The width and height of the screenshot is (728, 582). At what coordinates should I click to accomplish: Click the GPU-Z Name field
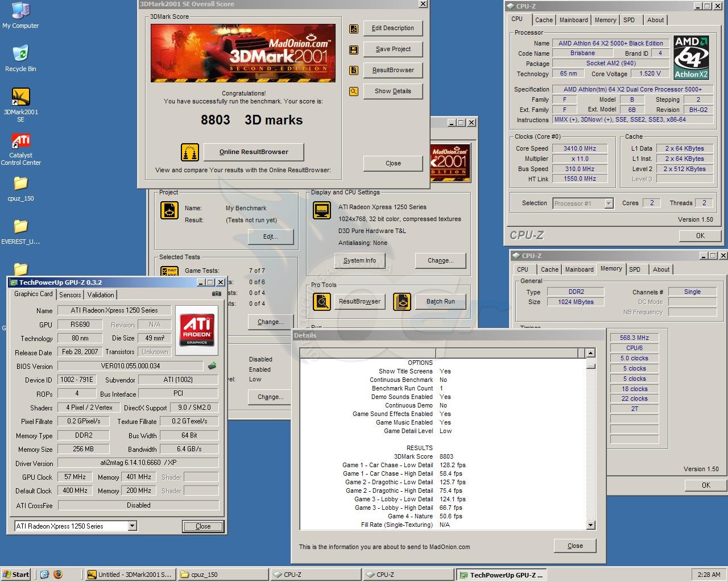coord(114,310)
